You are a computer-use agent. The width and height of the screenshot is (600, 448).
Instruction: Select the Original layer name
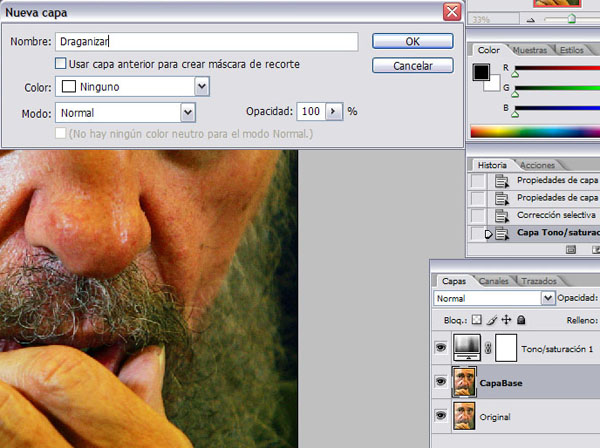495,417
